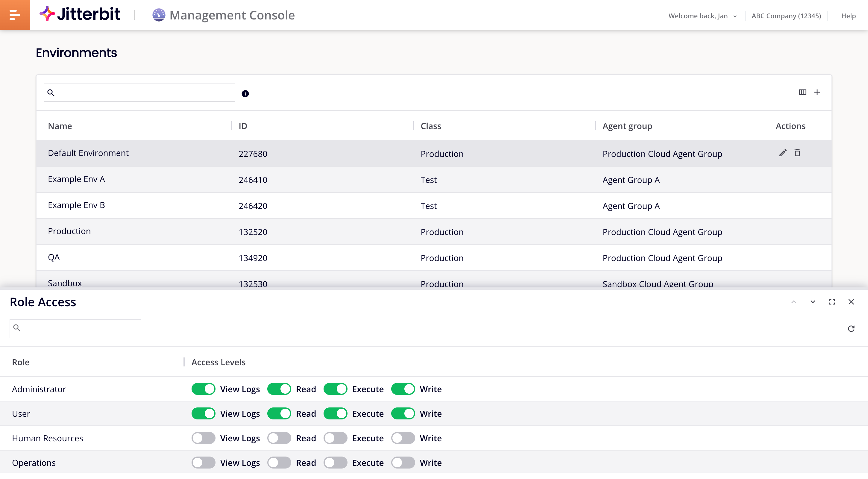Click ABC Company (12345) organization
This screenshot has width=868, height=479.
[786, 16]
